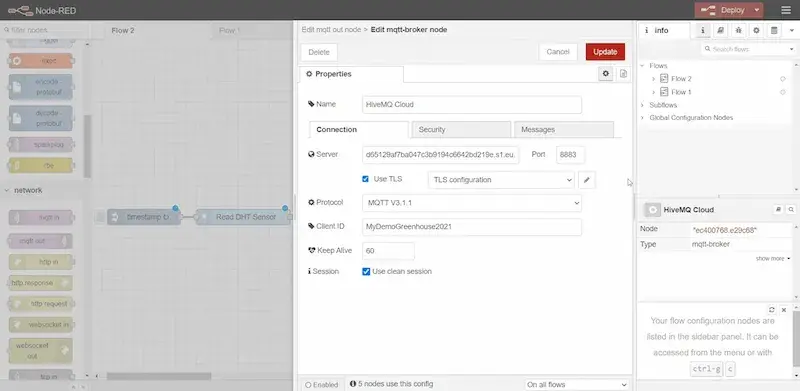The image size is (800, 391).
Task: Click the http request palette node
Action: click(41, 304)
